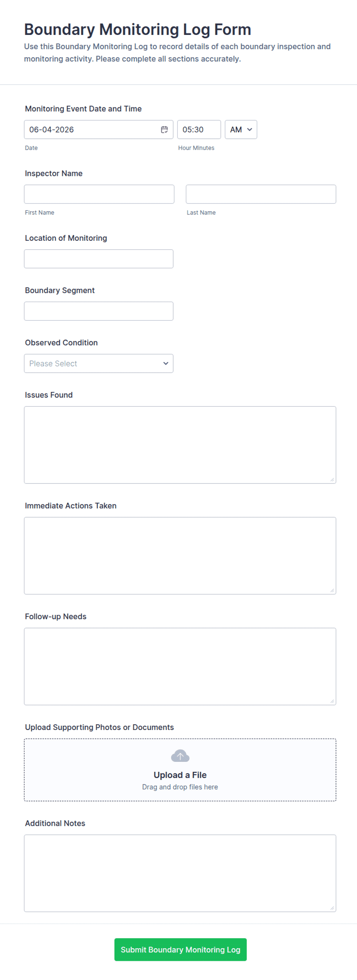
Task: Click the First Name input field
Action: (x=99, y=194)
